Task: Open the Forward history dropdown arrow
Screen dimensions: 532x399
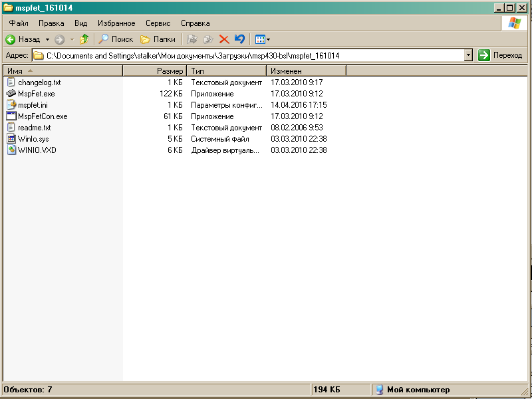Action: tap(72, 39)
